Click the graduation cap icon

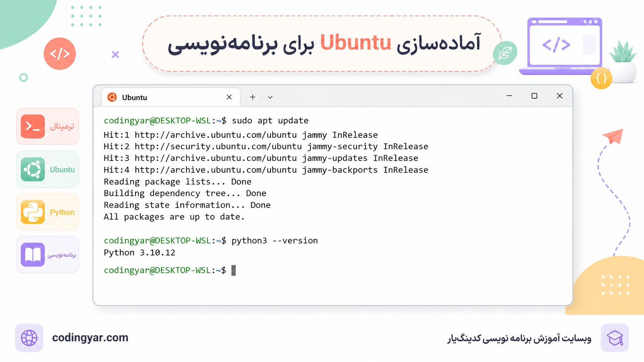(x=615, y=338)
